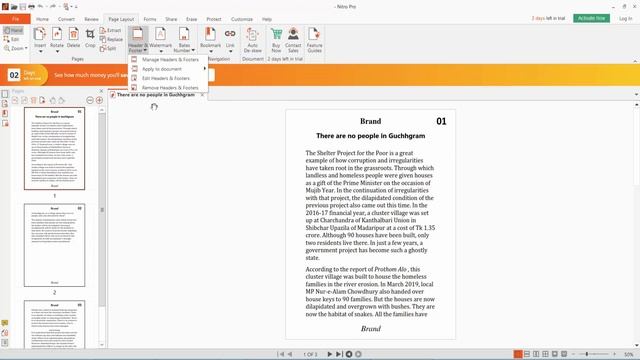640x360 pixels.
Task: Select the Crop tool icon
Action: pos(90,35)
